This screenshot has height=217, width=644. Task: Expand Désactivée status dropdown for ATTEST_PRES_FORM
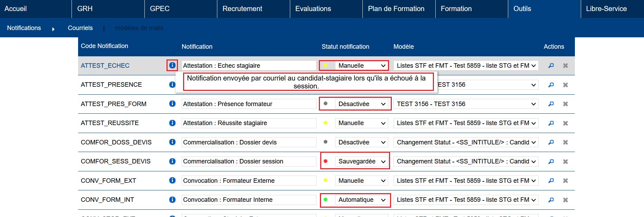(x=361, y=104)
